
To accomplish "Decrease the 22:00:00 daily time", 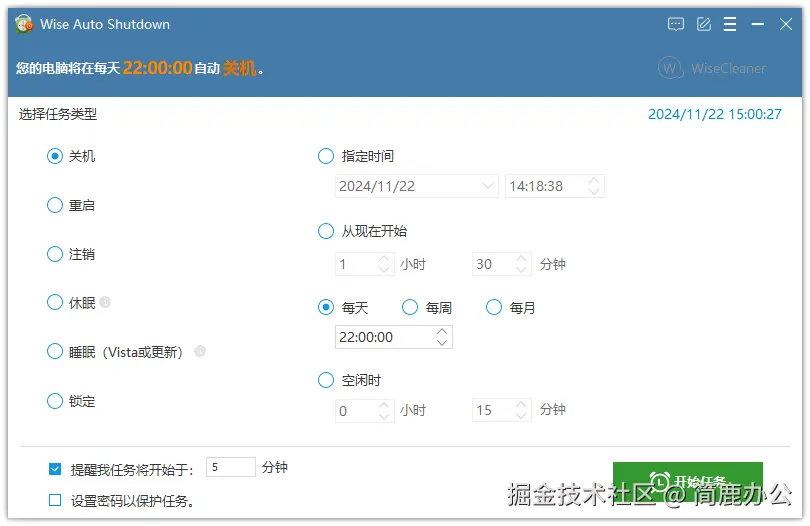I will coord(442,343).
